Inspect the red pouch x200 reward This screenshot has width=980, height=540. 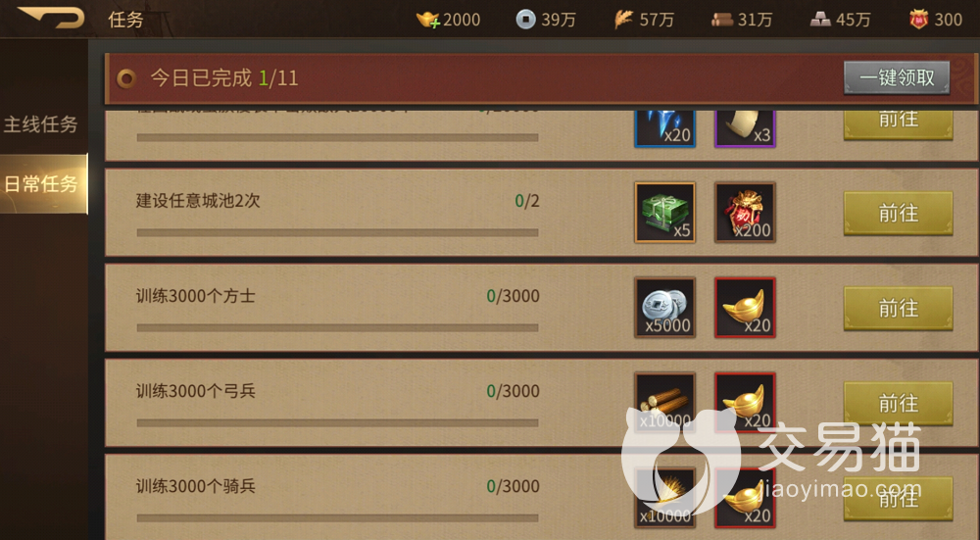(x=745, y=213)
